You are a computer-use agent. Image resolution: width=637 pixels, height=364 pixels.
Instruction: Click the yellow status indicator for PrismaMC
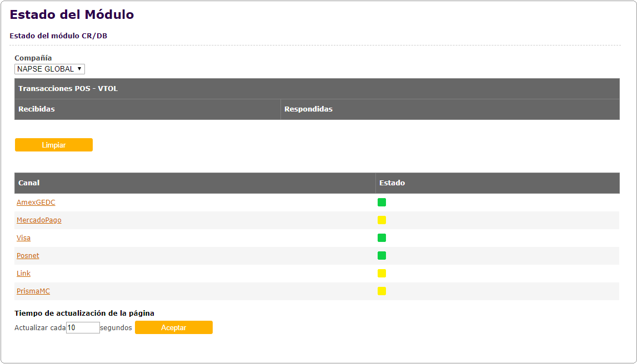[x=382, y=291]
